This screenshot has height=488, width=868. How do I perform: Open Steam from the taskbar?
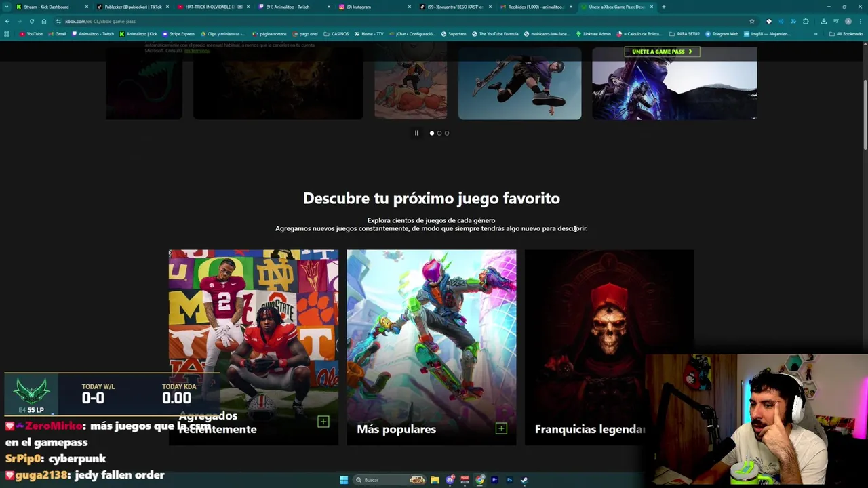(x=524, y=480)
